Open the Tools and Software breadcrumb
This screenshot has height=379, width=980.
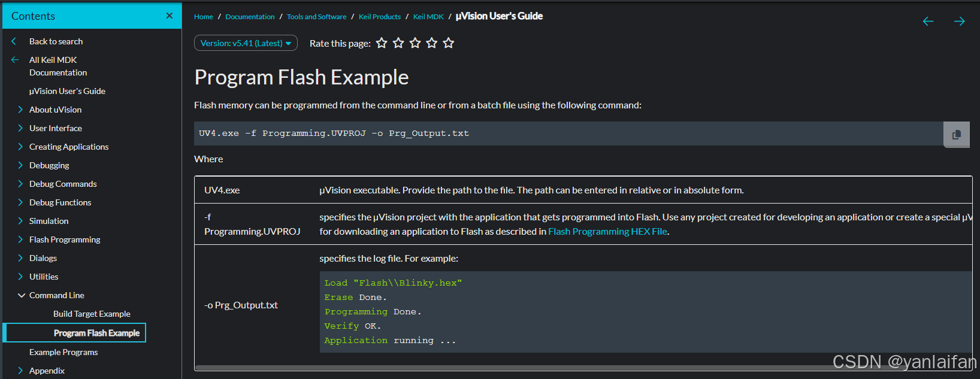[x=316, y=17]
